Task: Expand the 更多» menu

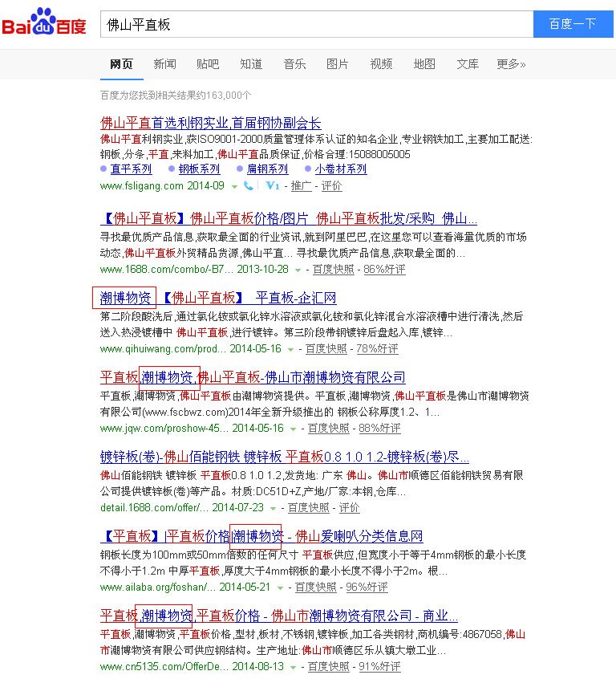Action: (511, 64)
